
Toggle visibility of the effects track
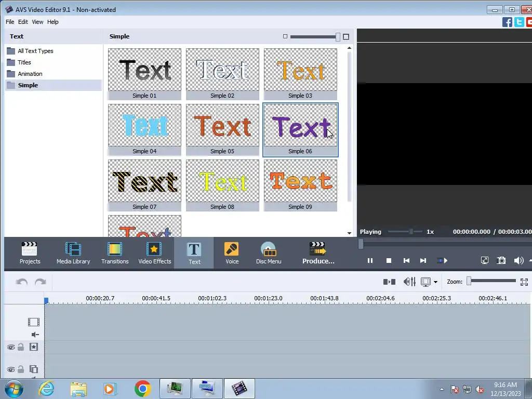[x=11, y=347]
